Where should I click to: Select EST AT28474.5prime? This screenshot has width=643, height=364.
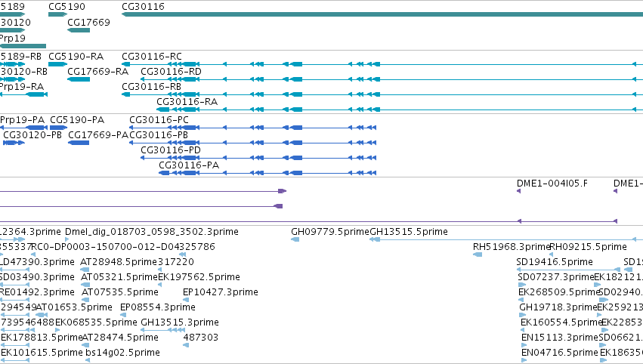point(86,345)
